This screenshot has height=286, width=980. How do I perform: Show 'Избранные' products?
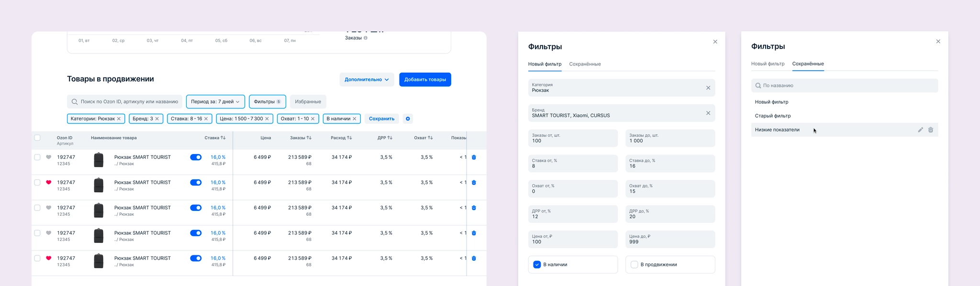[x=308, y=101]
